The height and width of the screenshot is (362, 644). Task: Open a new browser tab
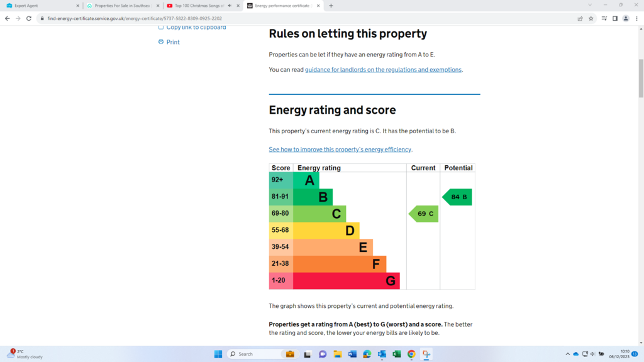[331, 6]
